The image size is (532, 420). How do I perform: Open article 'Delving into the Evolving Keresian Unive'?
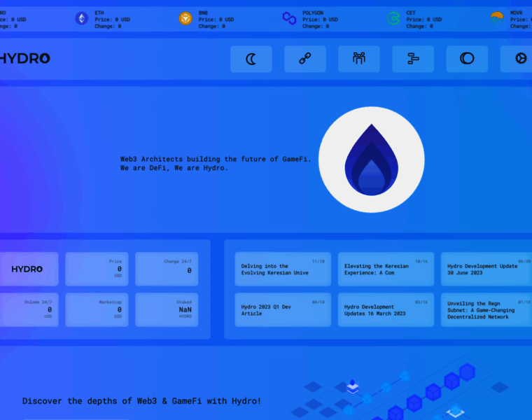(283, 269)
